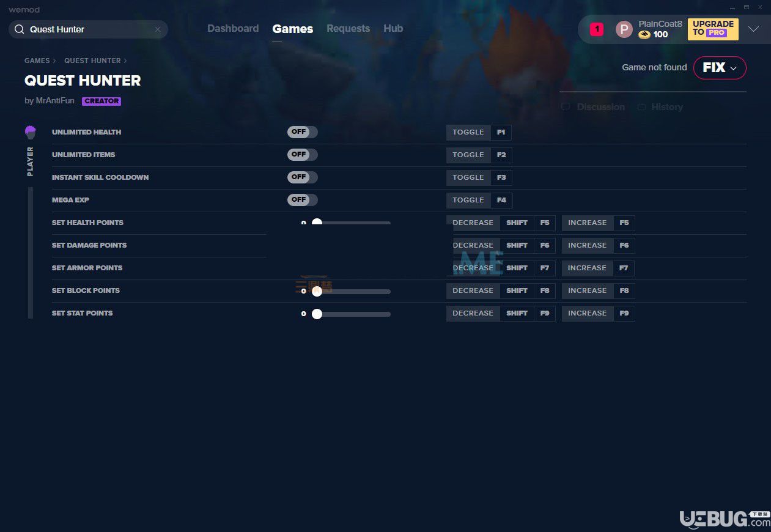The height and width of the screenshot is (532, 771).
Task: Click the Upgrade to Pro button
Action: 713,29
